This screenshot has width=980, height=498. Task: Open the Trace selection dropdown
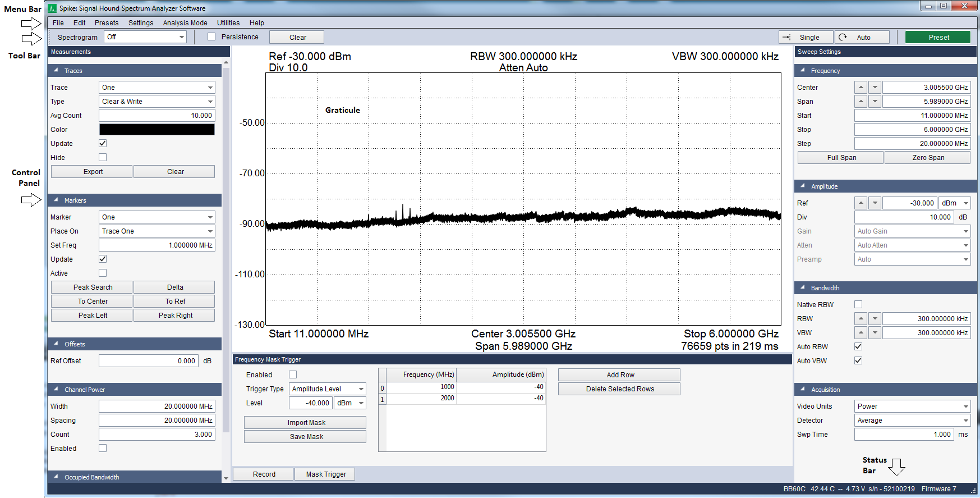(157, 88)
